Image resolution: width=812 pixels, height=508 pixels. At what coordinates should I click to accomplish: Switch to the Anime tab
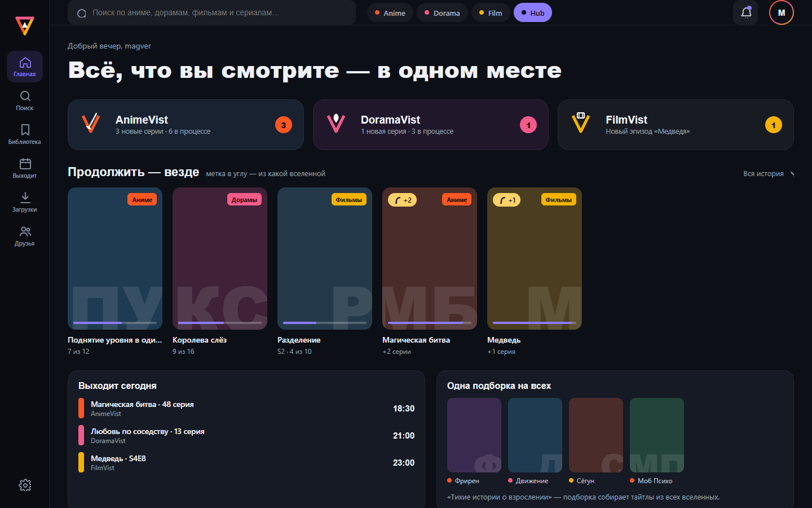coord(390,12)
